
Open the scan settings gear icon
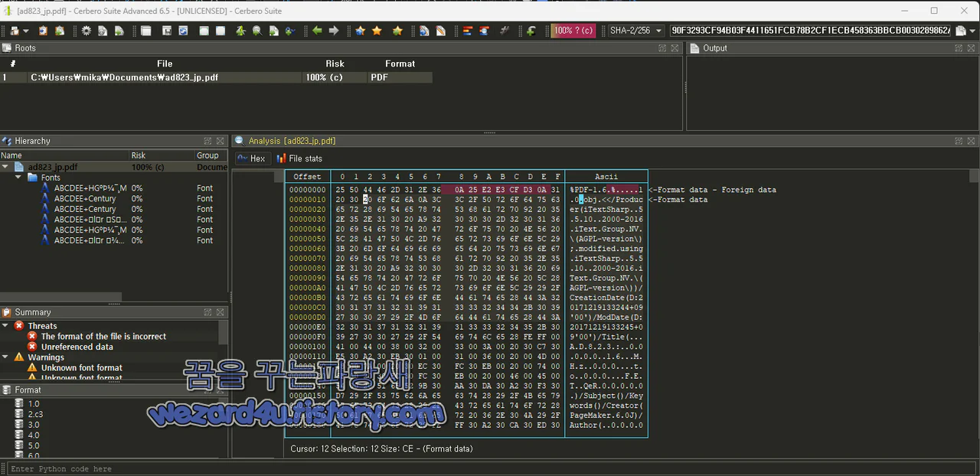[x=86, y=31]
